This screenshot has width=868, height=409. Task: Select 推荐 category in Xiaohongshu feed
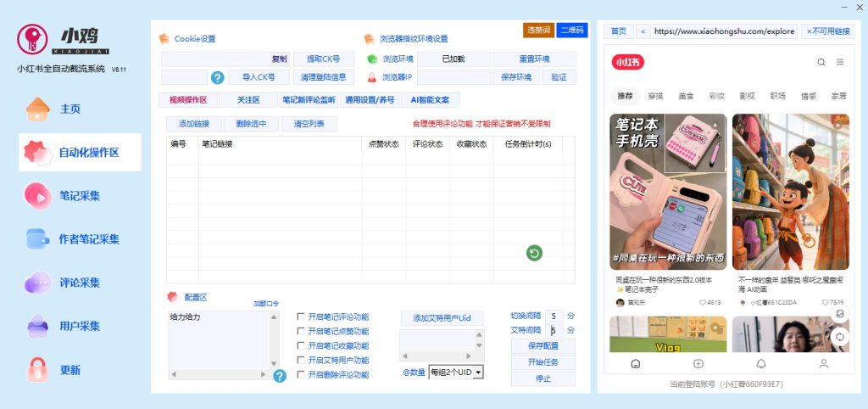coord(625,96)
